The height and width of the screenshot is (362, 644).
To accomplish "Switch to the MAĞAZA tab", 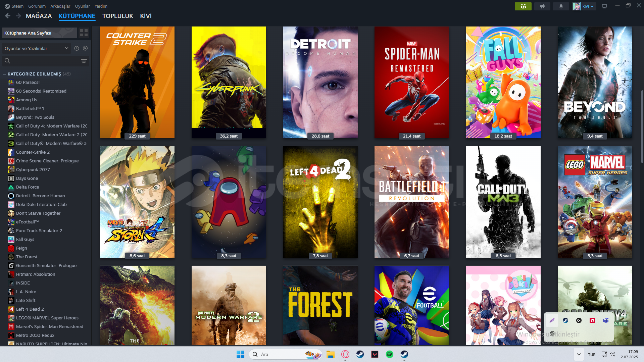I will [39, 16].
